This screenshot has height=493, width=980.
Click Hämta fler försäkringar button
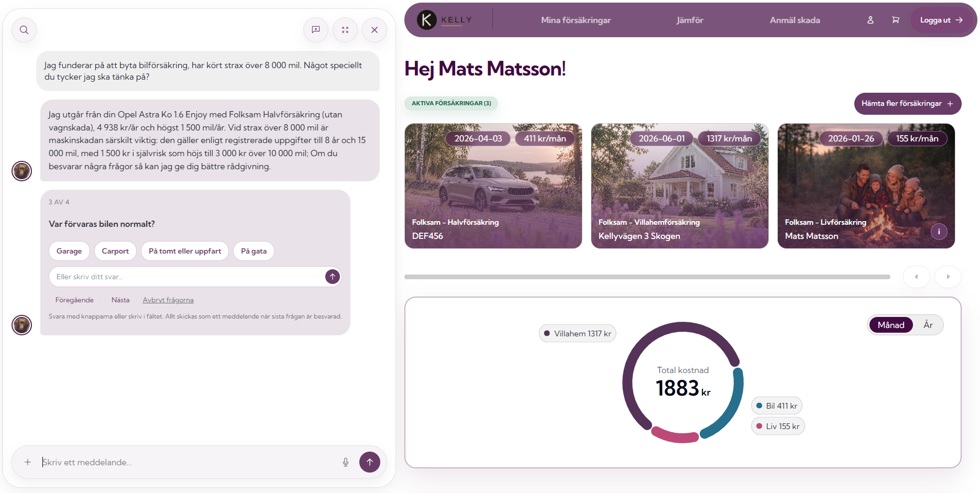pos(908,104)
